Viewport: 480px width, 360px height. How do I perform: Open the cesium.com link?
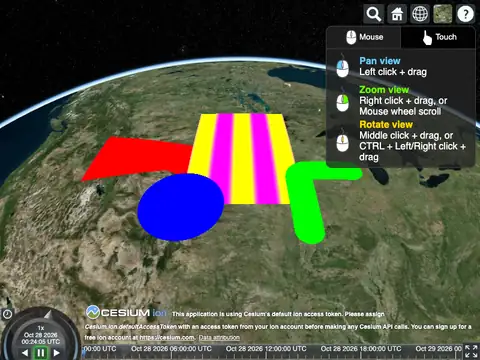167,338
